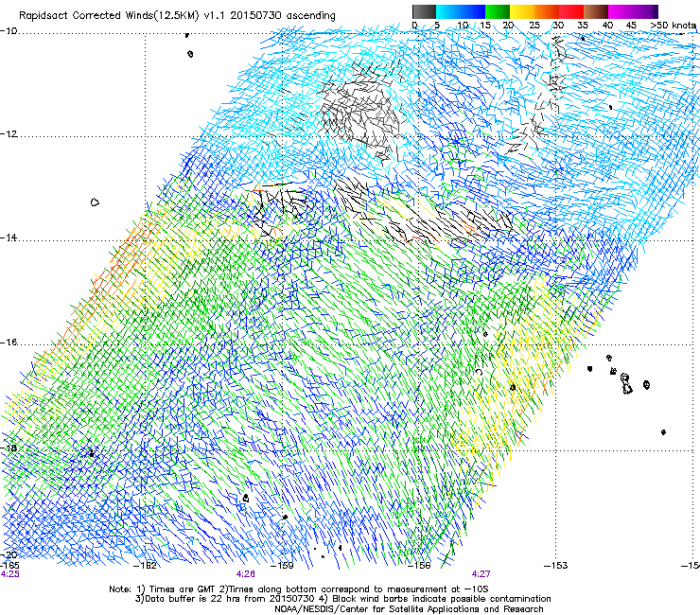Pick the green 15-20 knots legend swatch
700x615 pixels.
[x=498, y=11]
